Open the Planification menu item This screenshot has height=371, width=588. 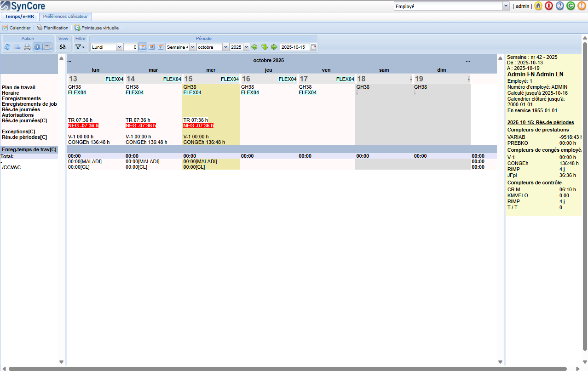(x=52, y=28)
